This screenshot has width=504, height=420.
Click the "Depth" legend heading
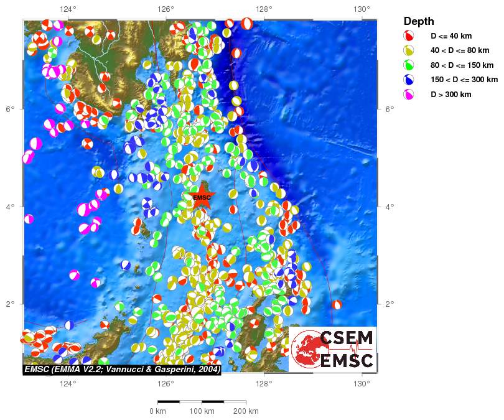point(419,21)
